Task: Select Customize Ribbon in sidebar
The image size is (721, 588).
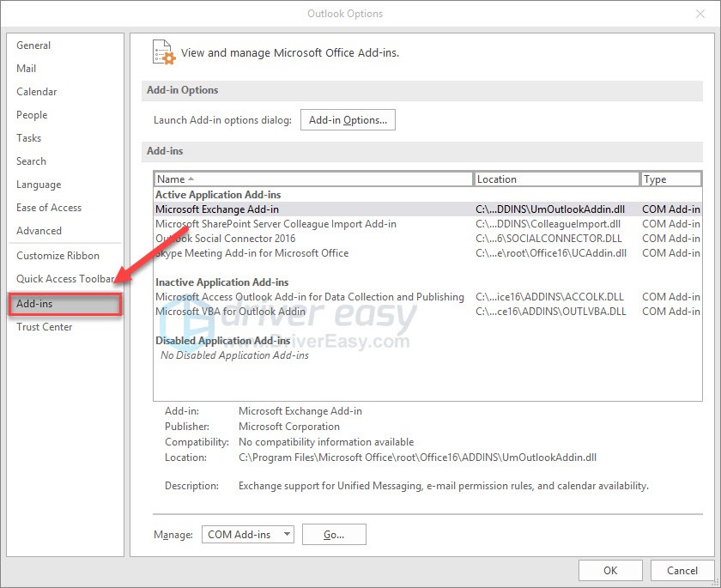Action: (x=58, y=256)
